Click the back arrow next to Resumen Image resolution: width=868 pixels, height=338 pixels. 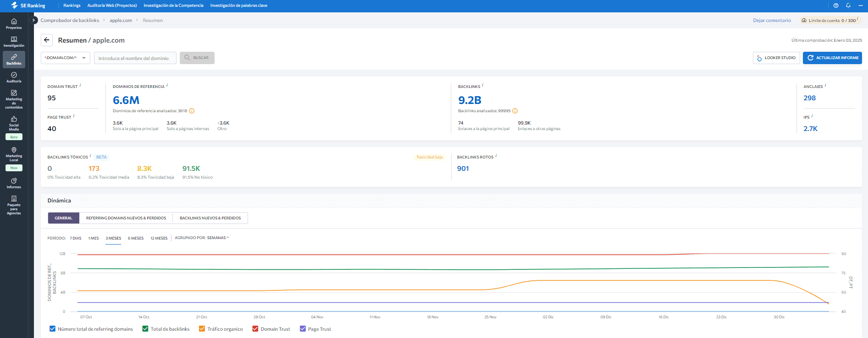coord(47,40)
